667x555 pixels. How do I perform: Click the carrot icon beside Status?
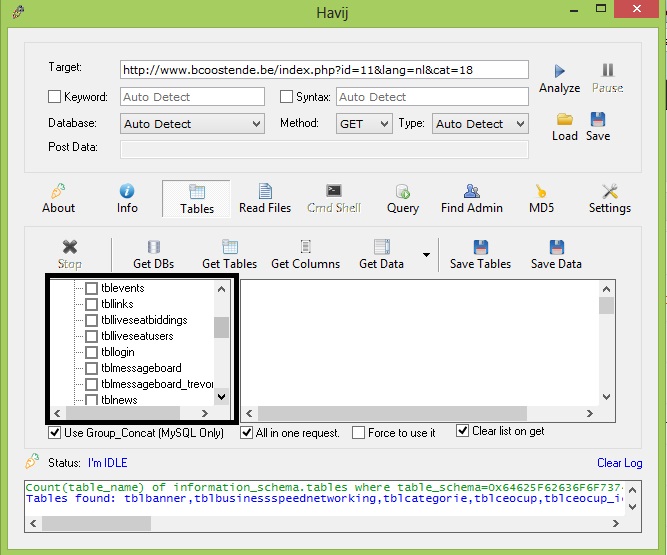click(x=32, y=461)
